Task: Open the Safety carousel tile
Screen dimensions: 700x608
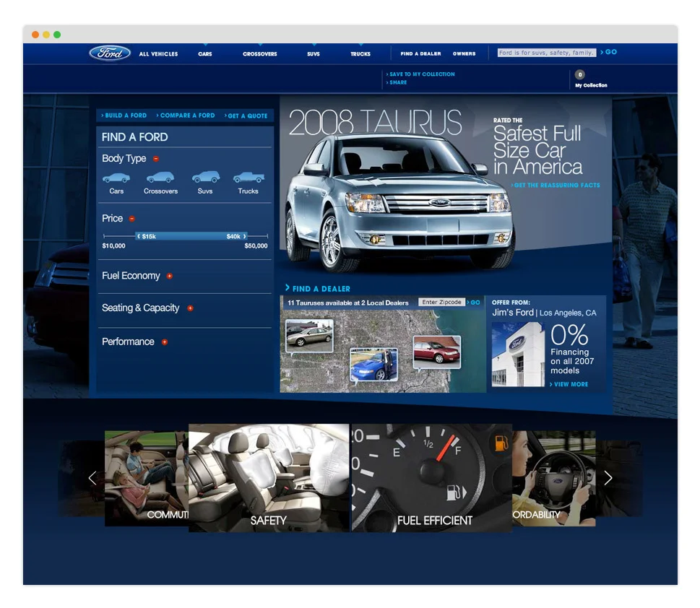Action: click(x=269, y=477)
